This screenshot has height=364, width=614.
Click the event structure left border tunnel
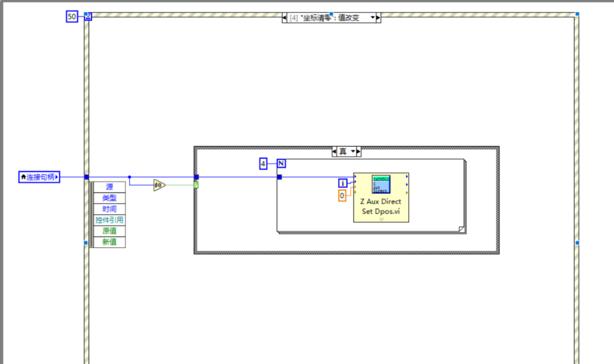click(86, 177)
